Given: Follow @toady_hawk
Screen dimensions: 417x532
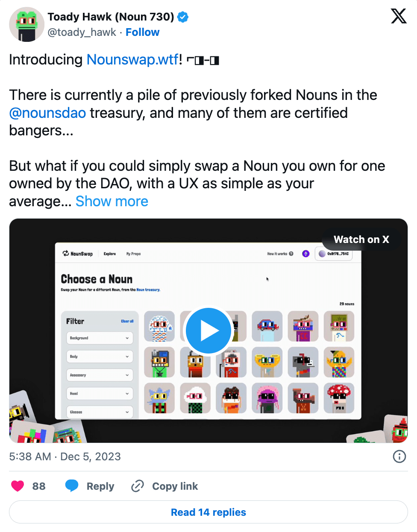Looking at the screenshot, I should [x=142, y=32].
